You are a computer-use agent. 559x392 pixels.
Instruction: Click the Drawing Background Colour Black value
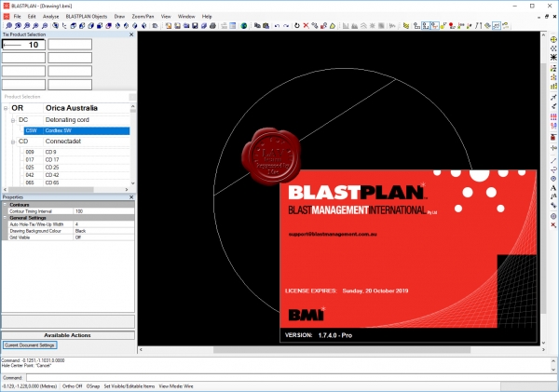[103, 231]
